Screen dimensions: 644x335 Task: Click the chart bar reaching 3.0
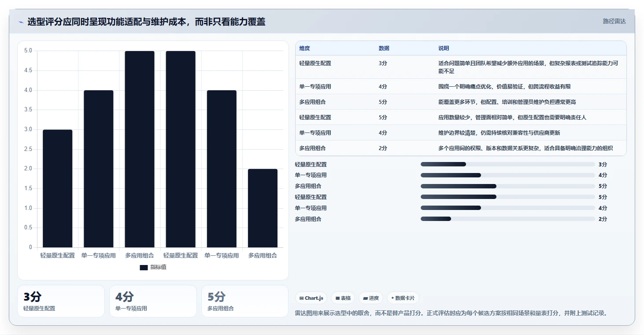point(57,188)
